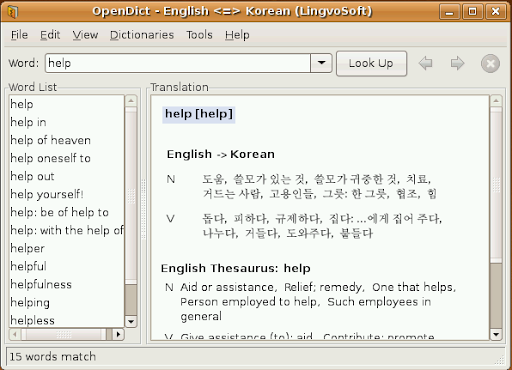
Task: Click word list horizontal scroll right arrow
Action: (x=118, y=334)
